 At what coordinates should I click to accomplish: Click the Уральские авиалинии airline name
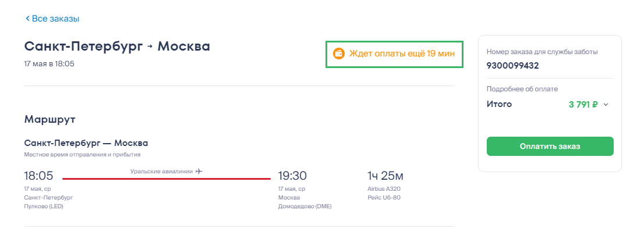(x=162, y=171)
